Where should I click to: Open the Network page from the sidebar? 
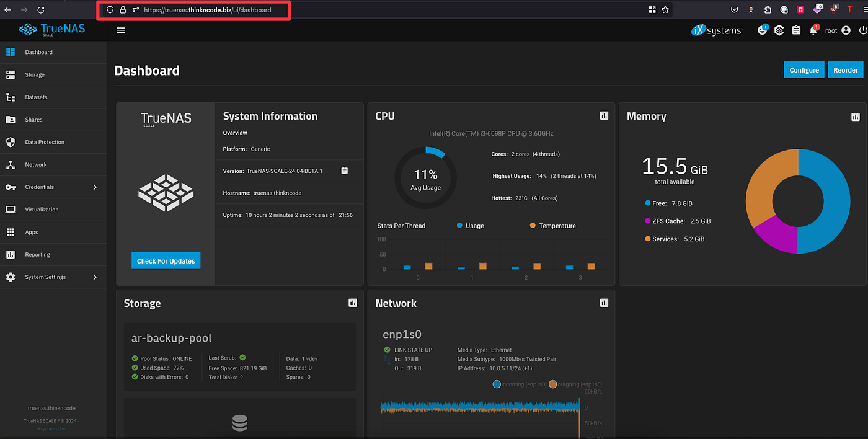point(53,164)
